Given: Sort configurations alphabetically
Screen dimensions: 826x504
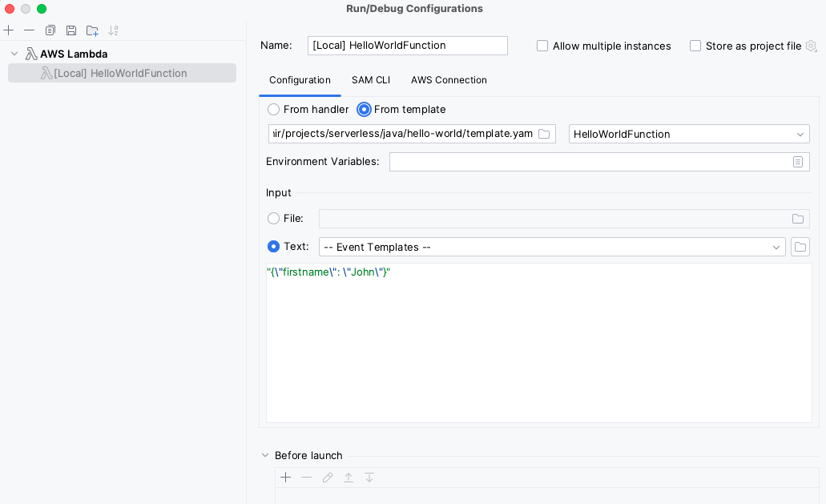Looking at the screenshot, I should coord(113,30).
